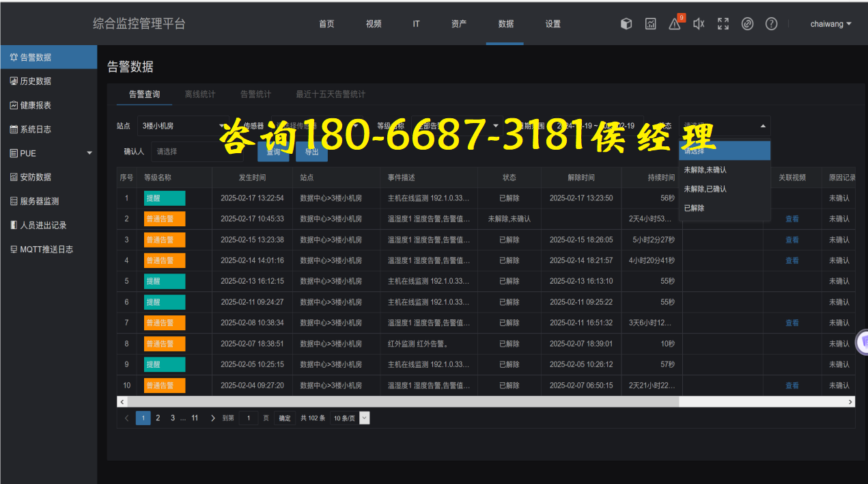Jump to page 11 in pagination
The width and height of the screenshot is (868, 484).
pos(195,418)
